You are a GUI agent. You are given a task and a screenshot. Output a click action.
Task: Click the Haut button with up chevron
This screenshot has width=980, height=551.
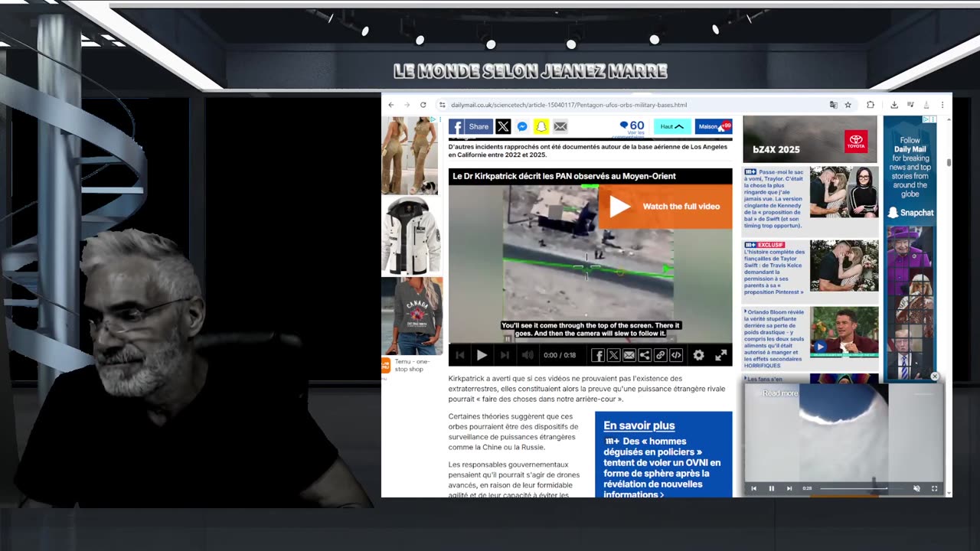click(672, 126)
